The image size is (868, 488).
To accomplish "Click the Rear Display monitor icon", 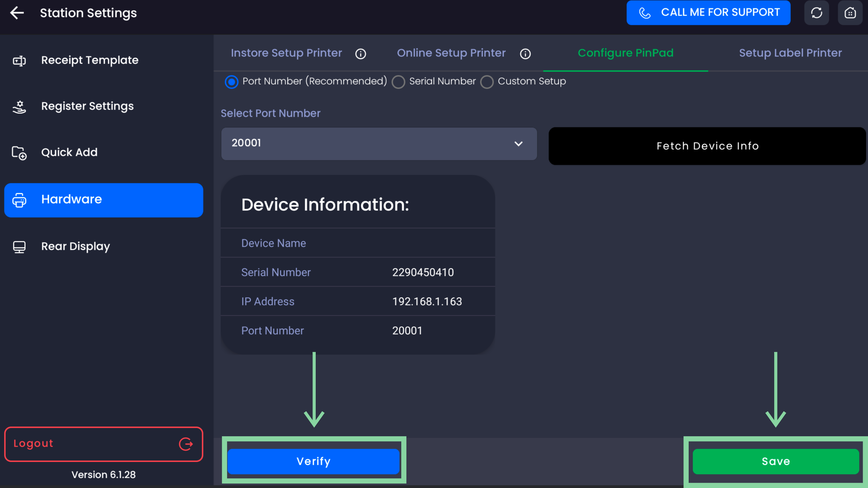I will (x=19, y=247).
